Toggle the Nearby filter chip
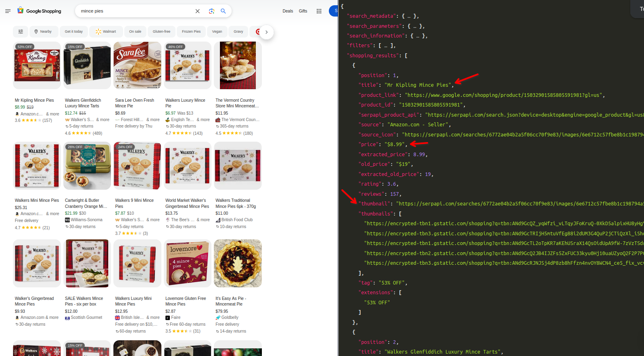644x356 pixels. (43, 31)
